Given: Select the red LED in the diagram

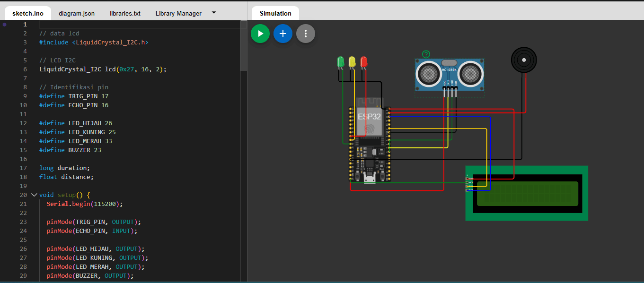Looking at the screenshot, I should [363, 62].
